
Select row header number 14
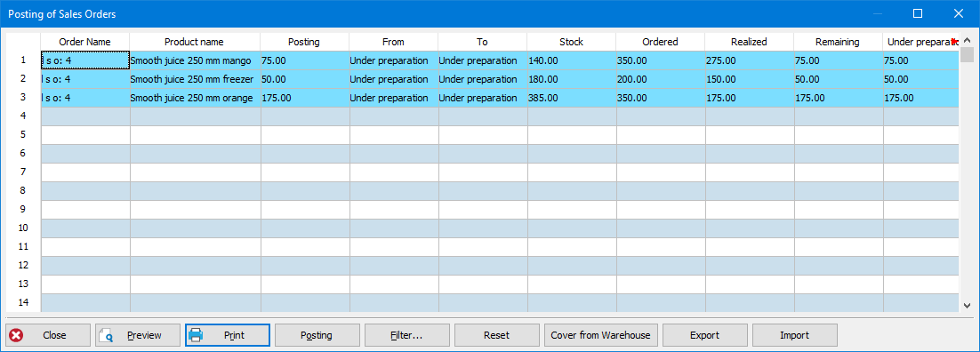pyautogui.click(x=23, y=302)
